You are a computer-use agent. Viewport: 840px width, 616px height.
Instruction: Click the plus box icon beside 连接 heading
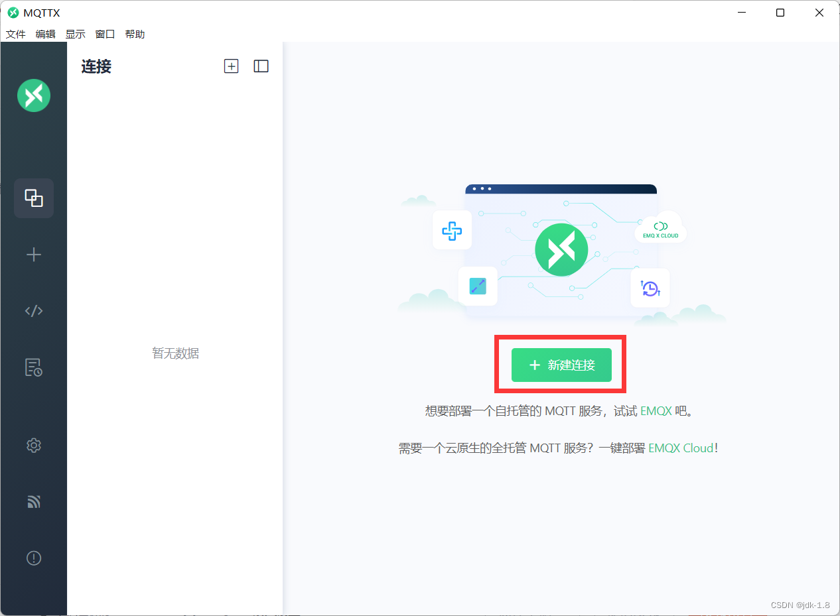coord(231,66)
